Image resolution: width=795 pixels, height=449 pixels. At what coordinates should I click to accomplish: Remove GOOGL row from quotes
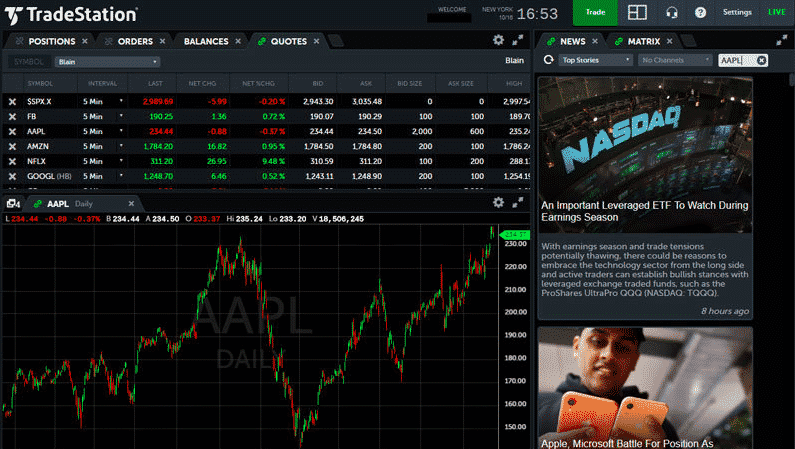click(12, 176)
